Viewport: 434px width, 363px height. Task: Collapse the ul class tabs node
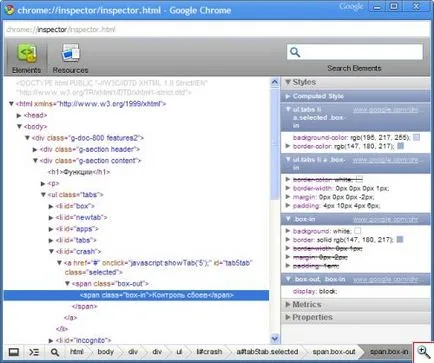coord(43,195)
